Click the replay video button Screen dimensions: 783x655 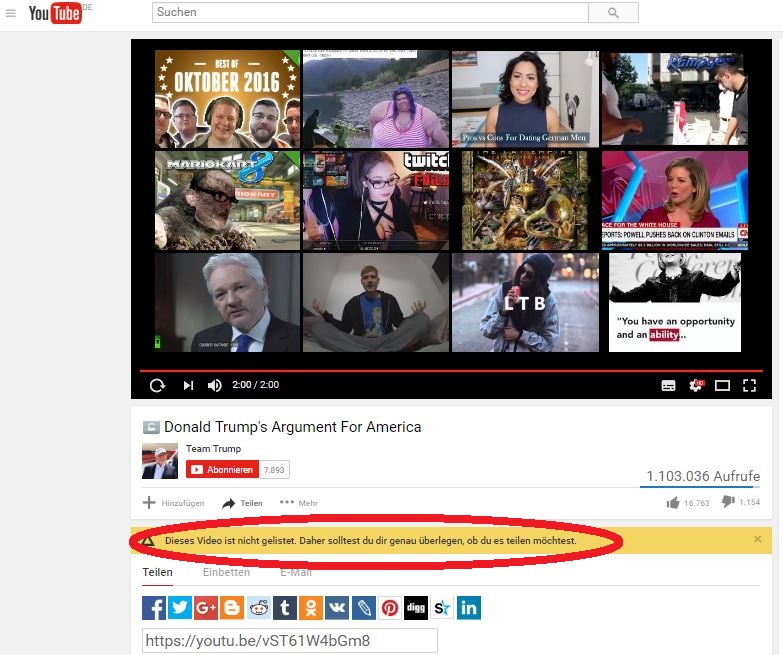tap(157, 385)
